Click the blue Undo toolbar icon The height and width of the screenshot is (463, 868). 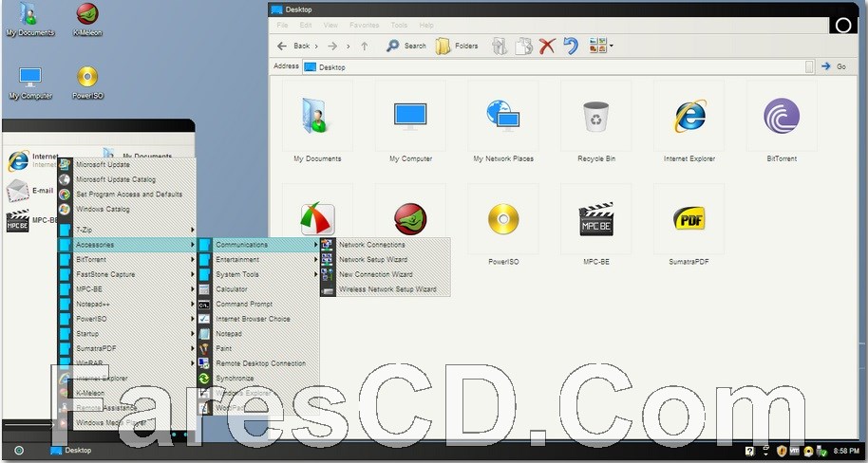coord(571,46)
